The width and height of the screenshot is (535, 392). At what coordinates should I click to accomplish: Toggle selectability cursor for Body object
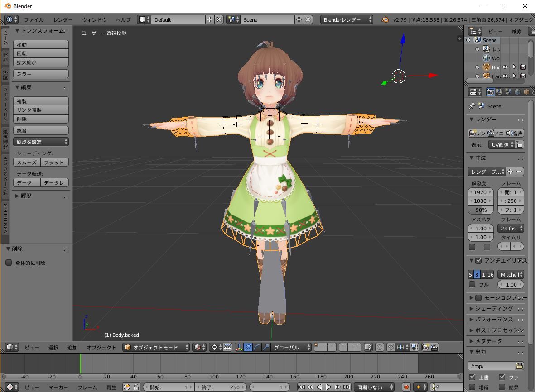[514, 67]
